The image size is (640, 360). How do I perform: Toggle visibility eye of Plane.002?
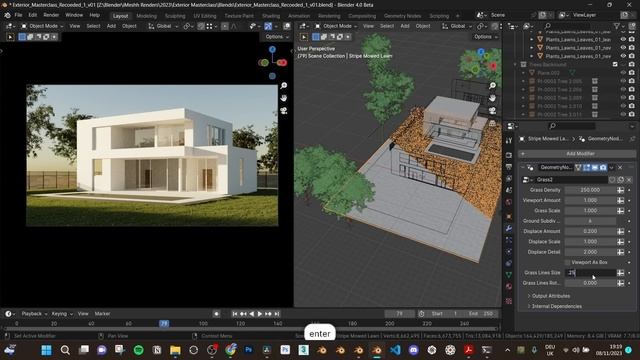point(623,73)
